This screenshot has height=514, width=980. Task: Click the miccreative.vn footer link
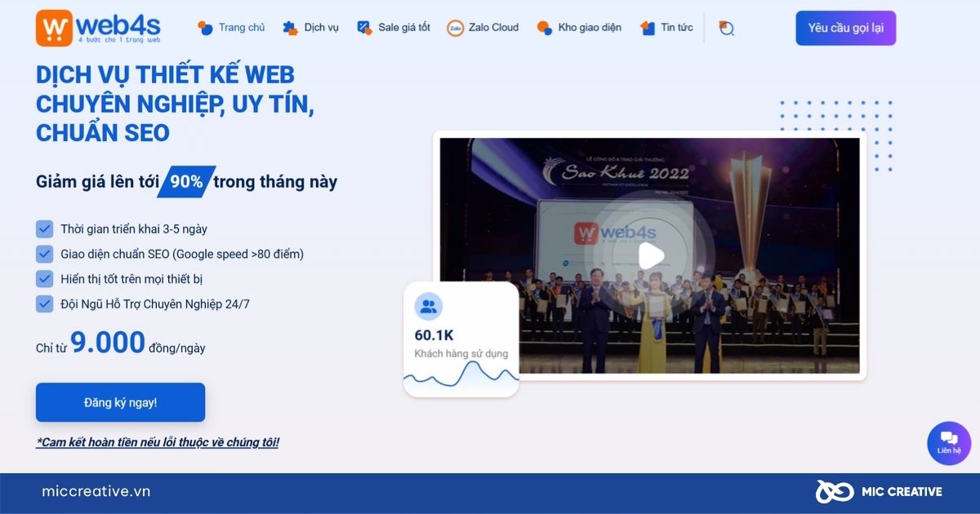(x=96, y=491)
